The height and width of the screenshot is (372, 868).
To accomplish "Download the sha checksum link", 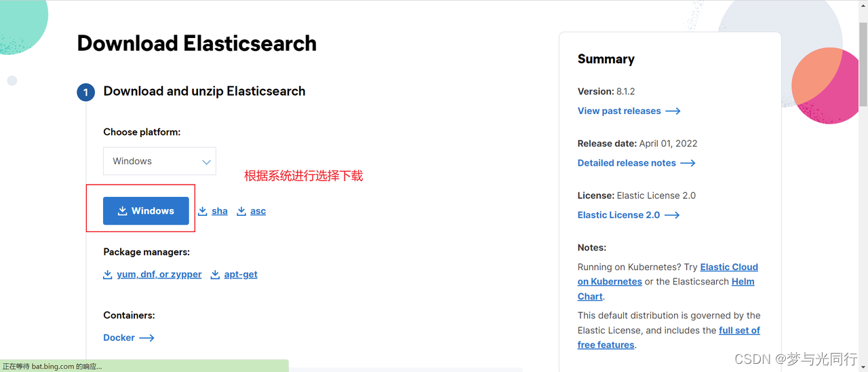I will point(220,211).
